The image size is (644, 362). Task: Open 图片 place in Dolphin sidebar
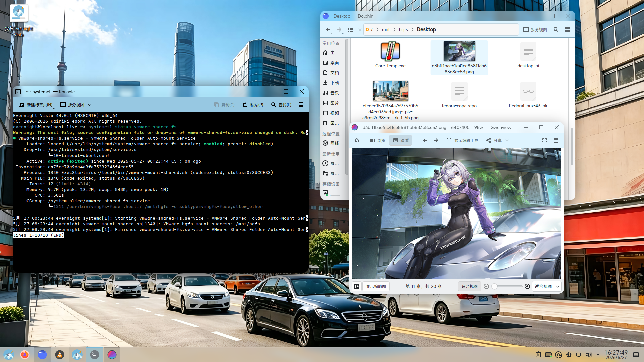pos(331,103)
